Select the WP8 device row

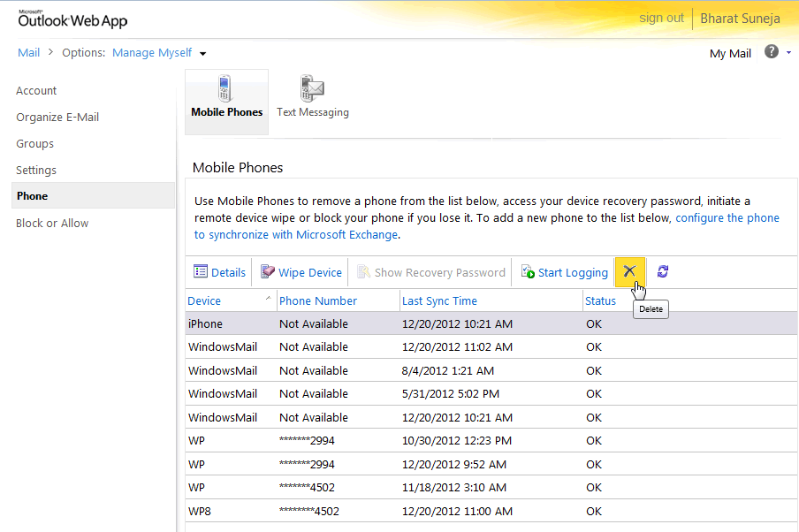[491, 511]
